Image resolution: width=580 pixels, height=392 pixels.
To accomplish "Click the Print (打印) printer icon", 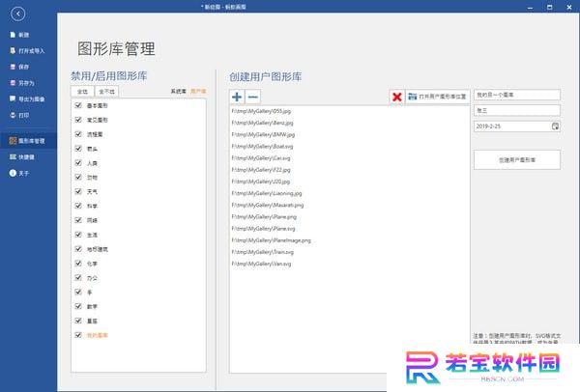I will point(13,115).
